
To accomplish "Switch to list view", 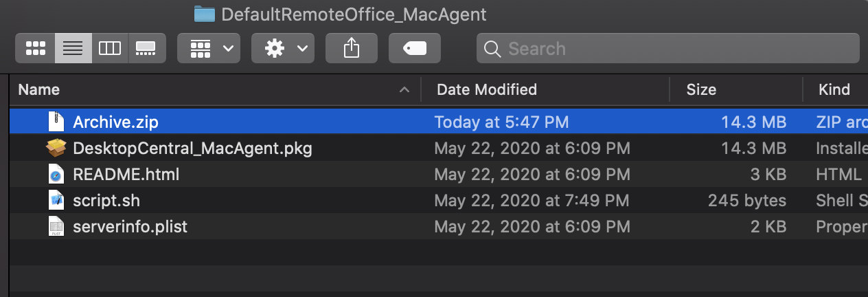I will (x=73, y=48).
